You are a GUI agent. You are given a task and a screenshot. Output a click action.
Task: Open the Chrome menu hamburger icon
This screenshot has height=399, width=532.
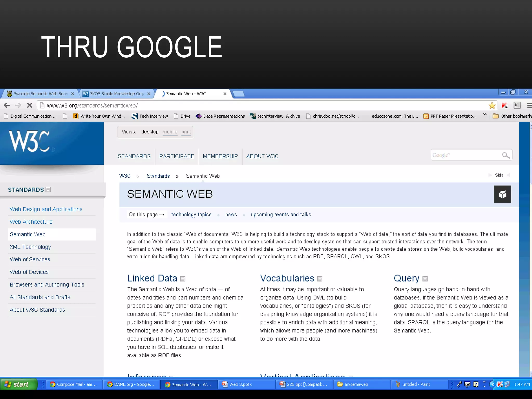tap(529, 105)
